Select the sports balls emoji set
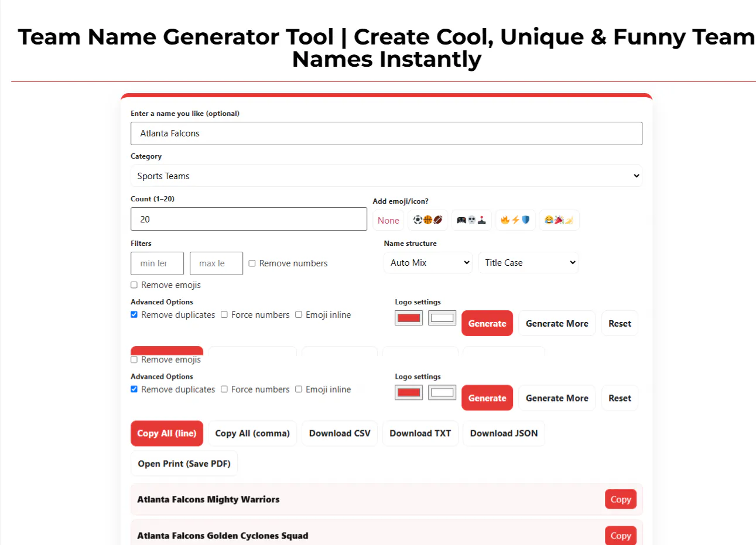 tap(427, 220)
